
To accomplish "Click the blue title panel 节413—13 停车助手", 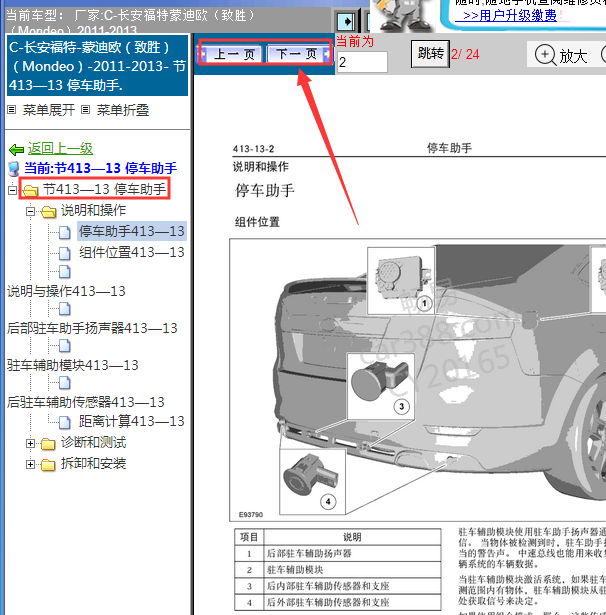I will 97,66.
